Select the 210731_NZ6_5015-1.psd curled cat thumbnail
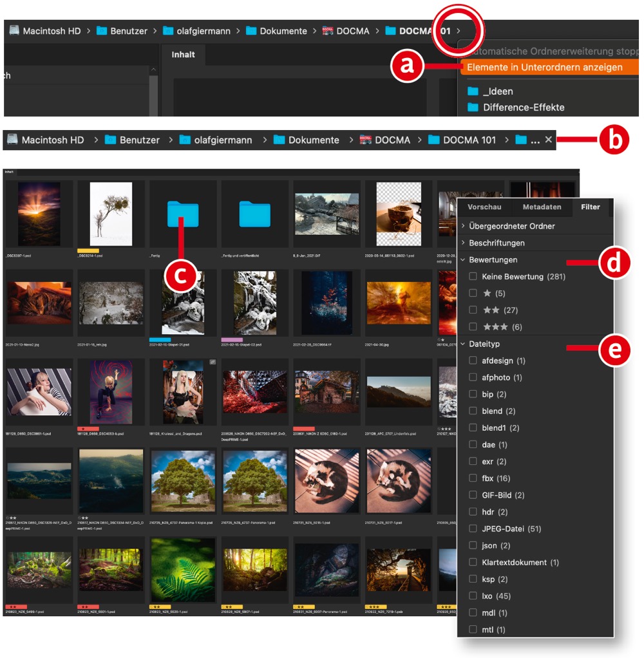Screen dimensions: 644x658 (x=327, y=481)
